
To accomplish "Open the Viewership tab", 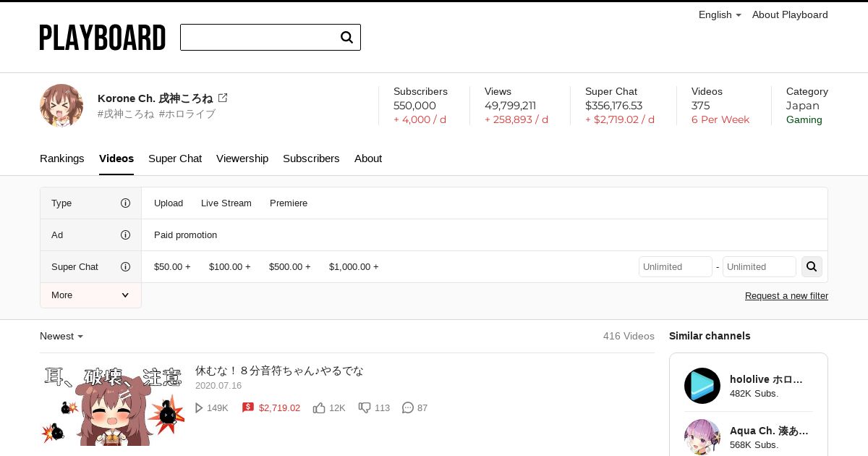I will coord(242,159).
